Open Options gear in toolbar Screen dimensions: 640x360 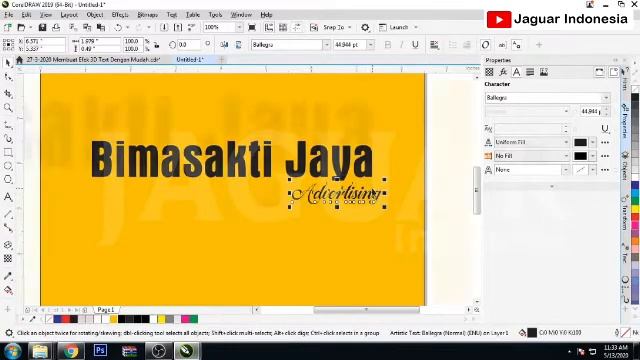pos(365,27)
